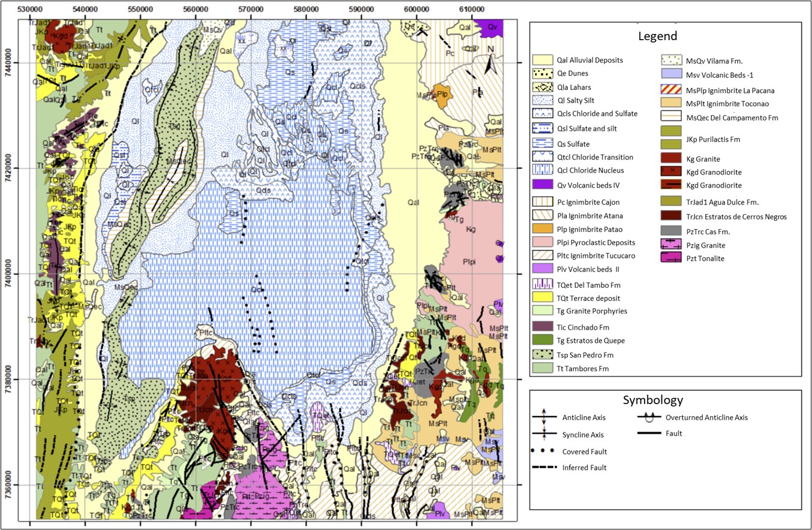
Task: Select the Qcl Chloride Nucleus swatch
Action: 543,170
